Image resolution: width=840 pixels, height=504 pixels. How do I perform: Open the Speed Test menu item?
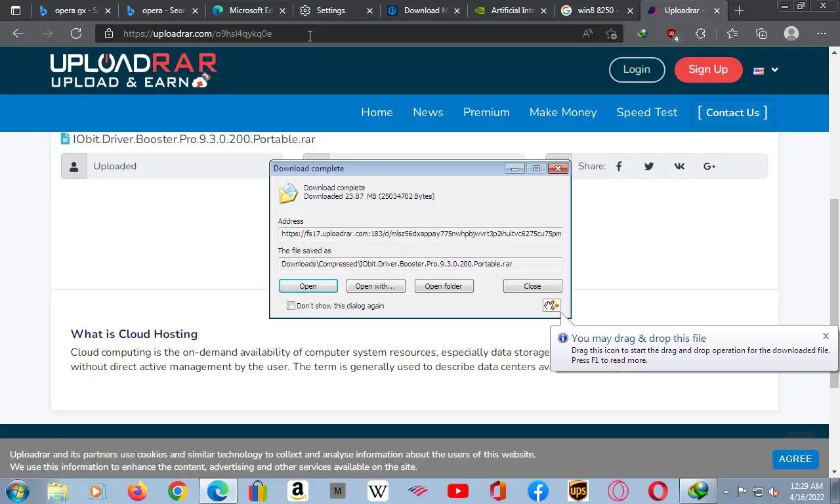point(647,112)
